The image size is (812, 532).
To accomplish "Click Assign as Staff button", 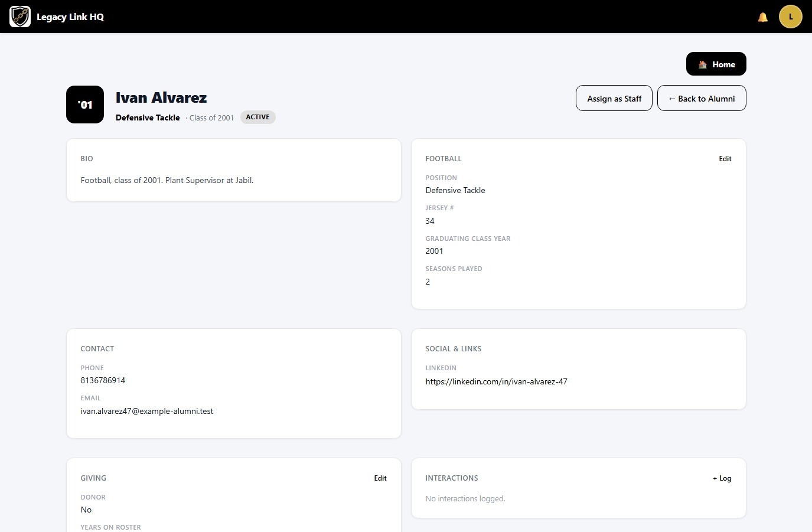I will 614,98.
